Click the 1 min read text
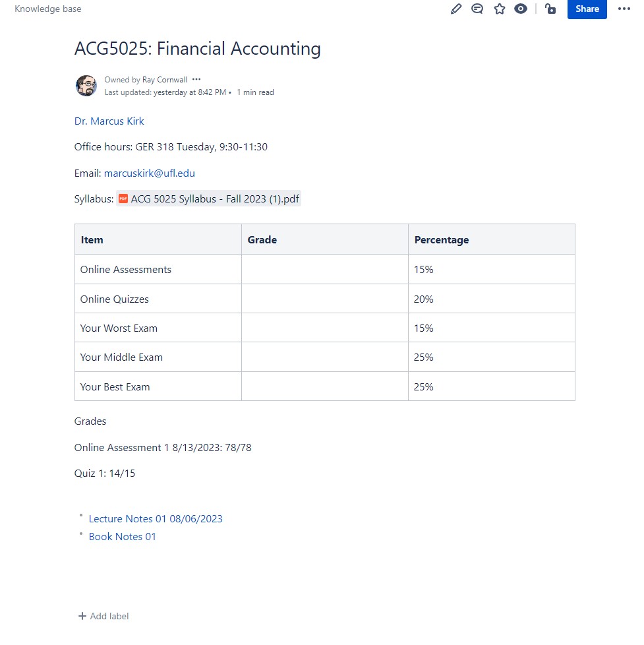The width and height of the screenshot is (644, 645). click(255, 92)
